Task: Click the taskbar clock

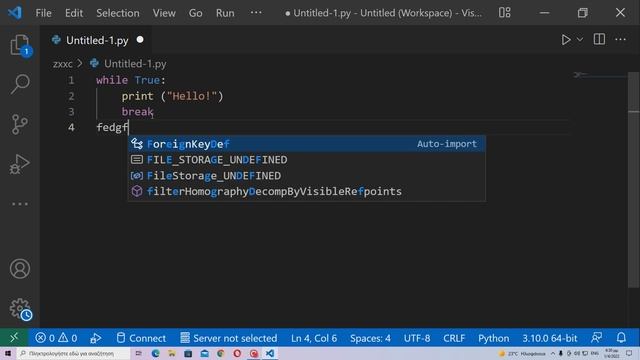Action: (611, 353)
